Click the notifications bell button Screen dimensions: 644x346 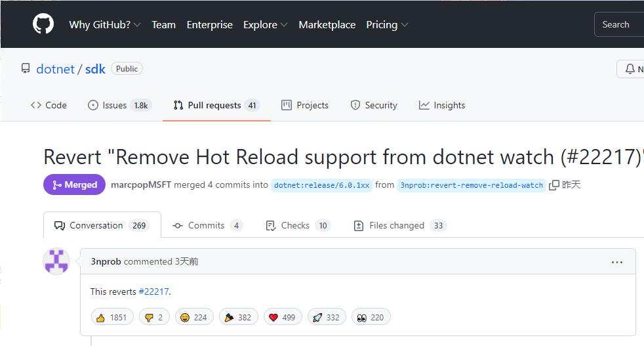(630, 69)
